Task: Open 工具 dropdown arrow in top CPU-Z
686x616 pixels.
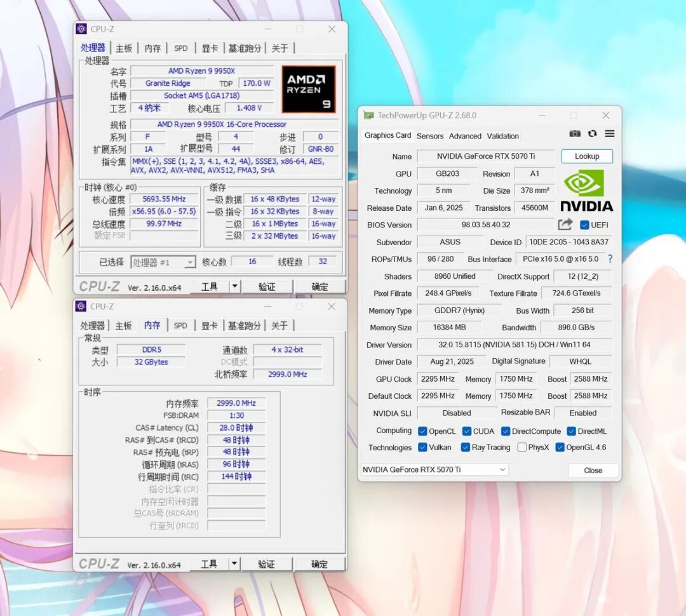Action: point(235,286)
